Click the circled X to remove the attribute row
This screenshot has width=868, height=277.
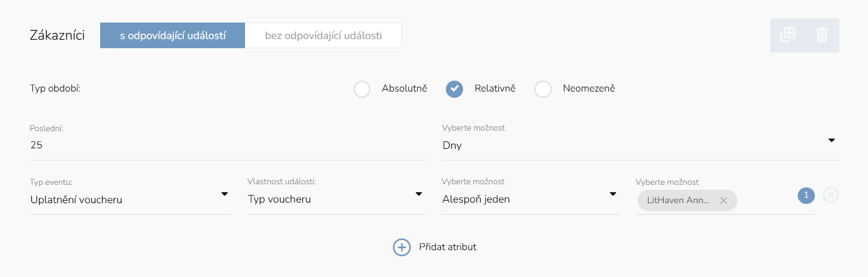(x=831, y=195)
